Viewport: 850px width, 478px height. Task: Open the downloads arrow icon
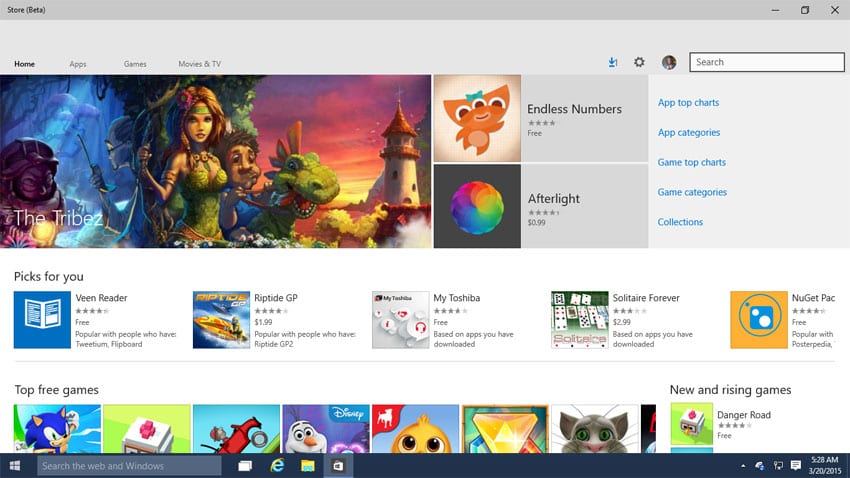613,62
